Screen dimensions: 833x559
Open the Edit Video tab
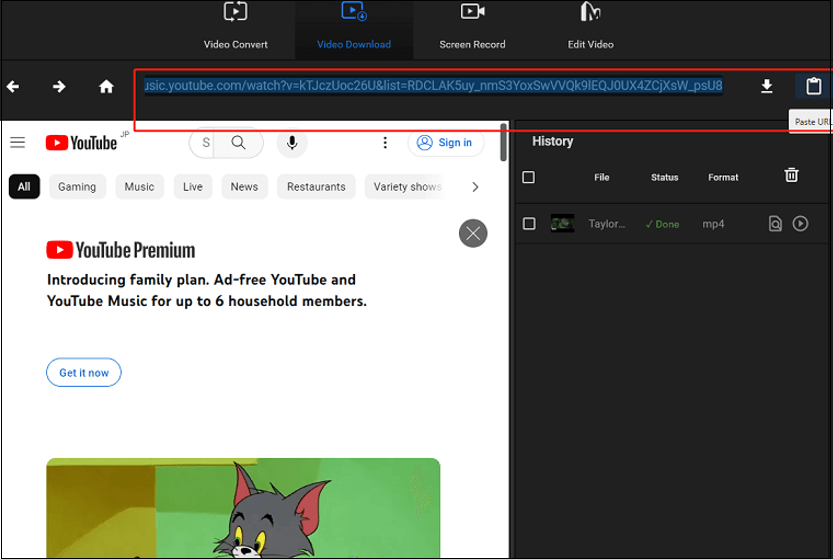590,28
